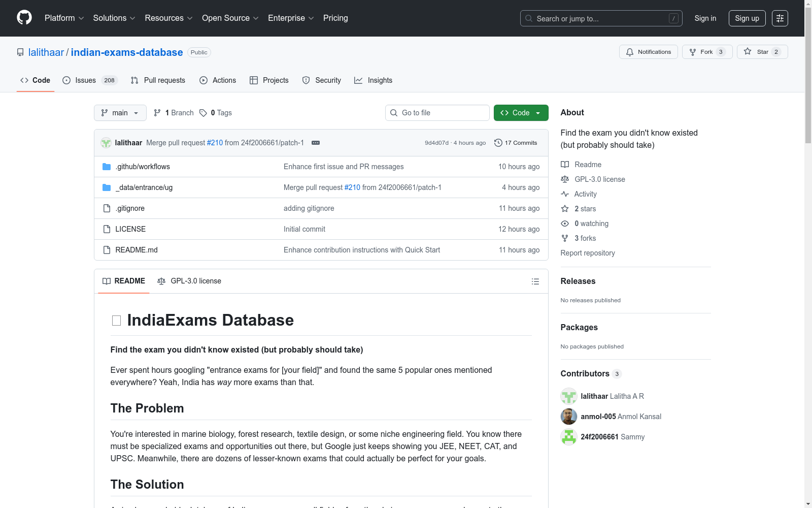Click the scales icon beside GPL-3.0 license in About
The image size is (812, 508).
pyautogui.click(x=565, y=179)
